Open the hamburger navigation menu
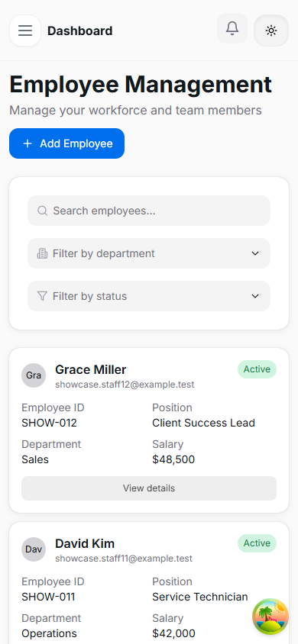 pos(25,31)
